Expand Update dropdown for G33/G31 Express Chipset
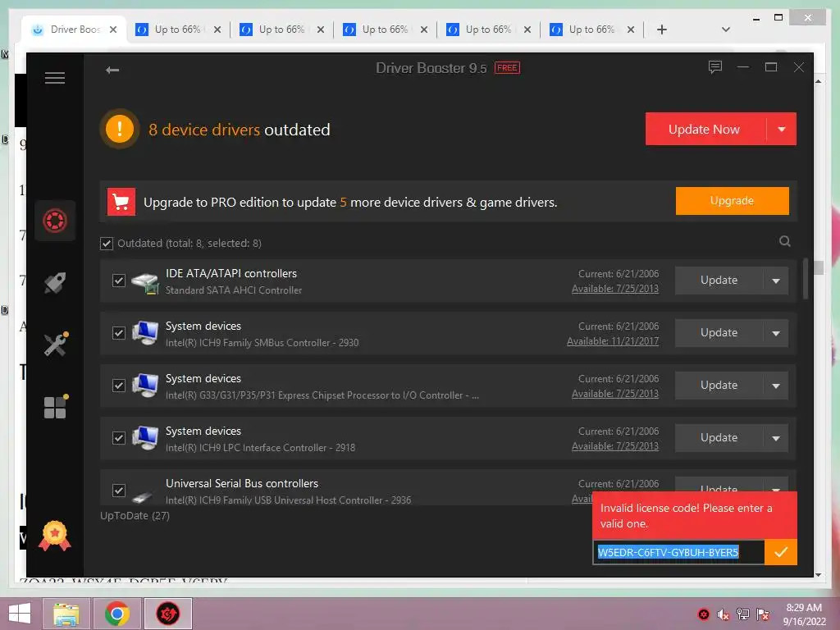840x630 pixels. pos(776,386)
